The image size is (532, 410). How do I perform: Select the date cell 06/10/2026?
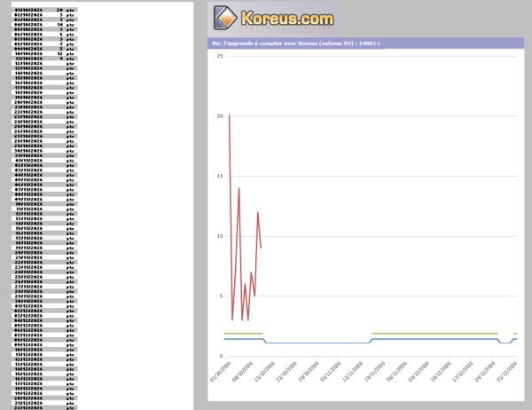tap(28, 35)
